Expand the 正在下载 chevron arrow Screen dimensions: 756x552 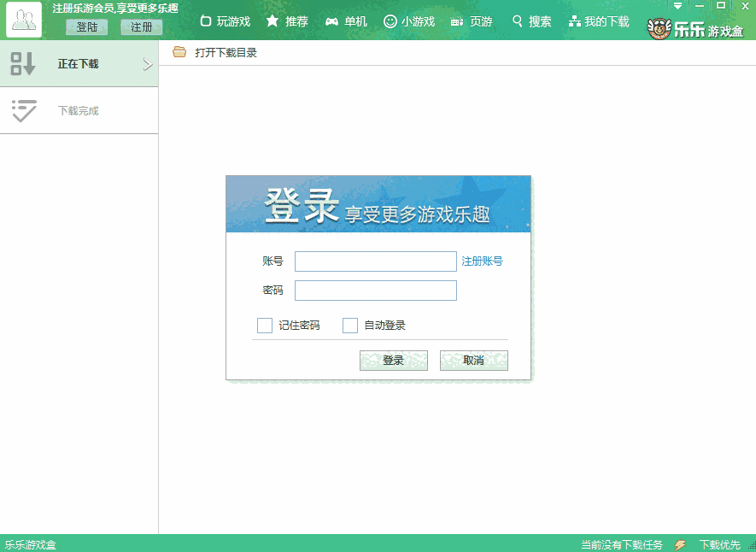click(x=147, y=64)
